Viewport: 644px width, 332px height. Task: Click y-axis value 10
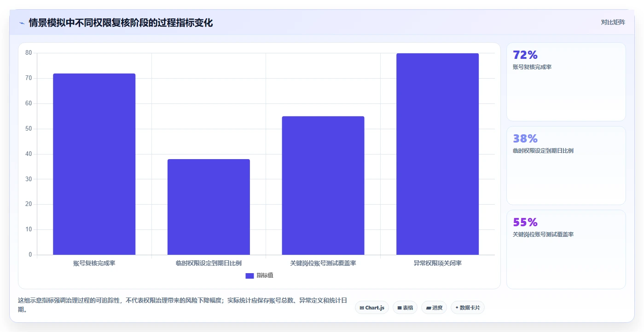(x=29, y=229)
